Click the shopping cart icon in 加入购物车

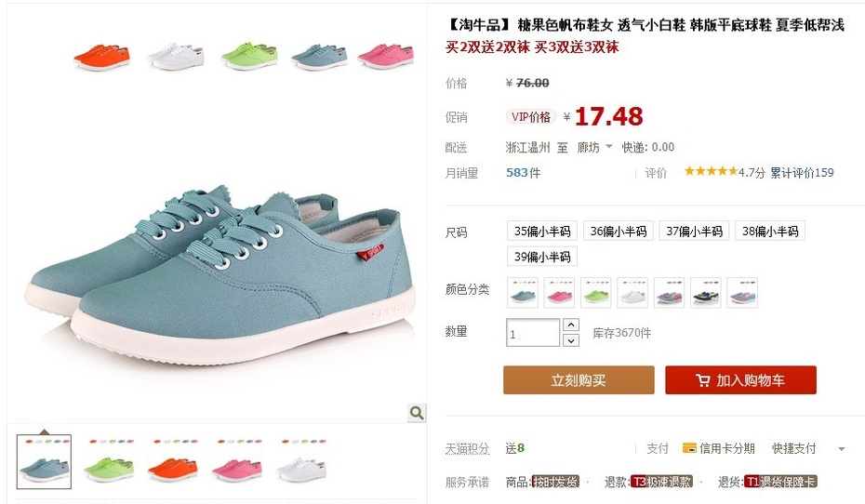(703, 380)
